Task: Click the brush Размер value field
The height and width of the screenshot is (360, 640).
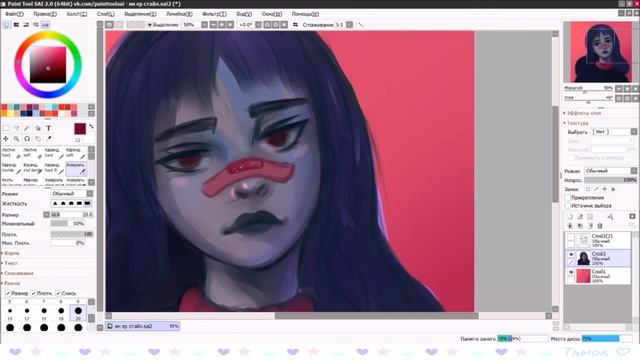Action: 72,215
